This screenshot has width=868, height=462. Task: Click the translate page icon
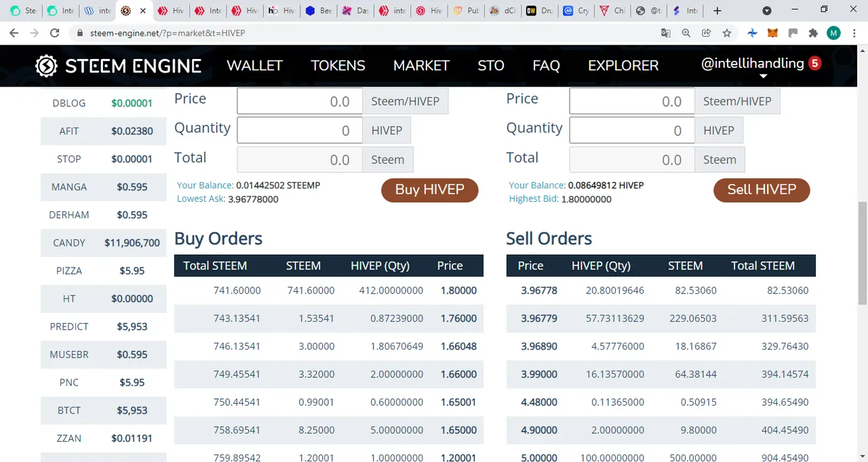click(x=666, y=33)
